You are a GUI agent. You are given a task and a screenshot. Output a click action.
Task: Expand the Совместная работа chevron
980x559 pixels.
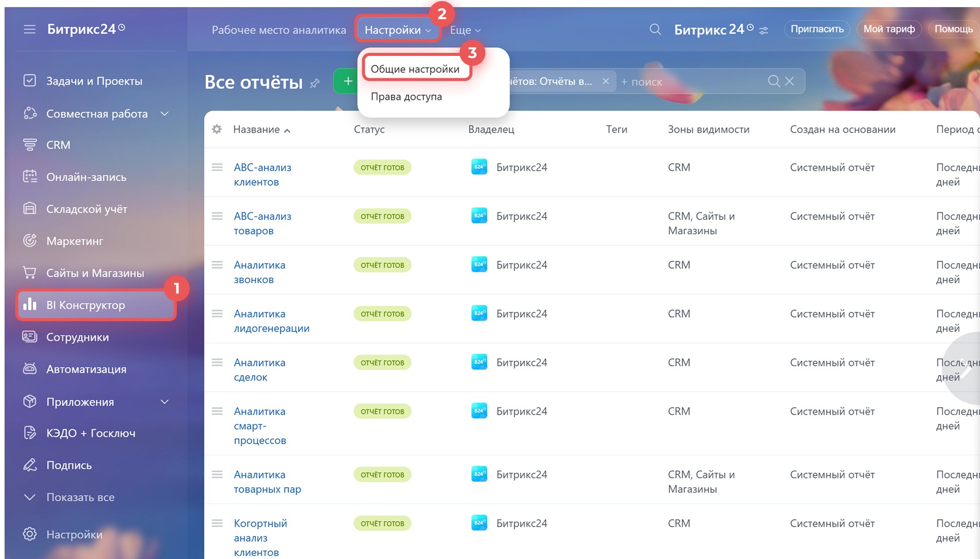coord(165,113)
